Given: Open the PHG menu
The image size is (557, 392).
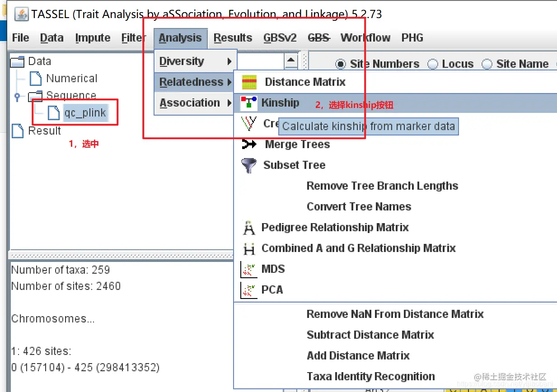Looking at the screenshot, I should 412,38.
